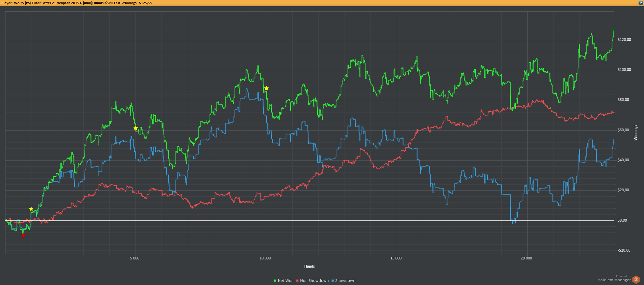Click the $80,00 axis value
The height and width of the screenshot is (285, 644).
623,100
